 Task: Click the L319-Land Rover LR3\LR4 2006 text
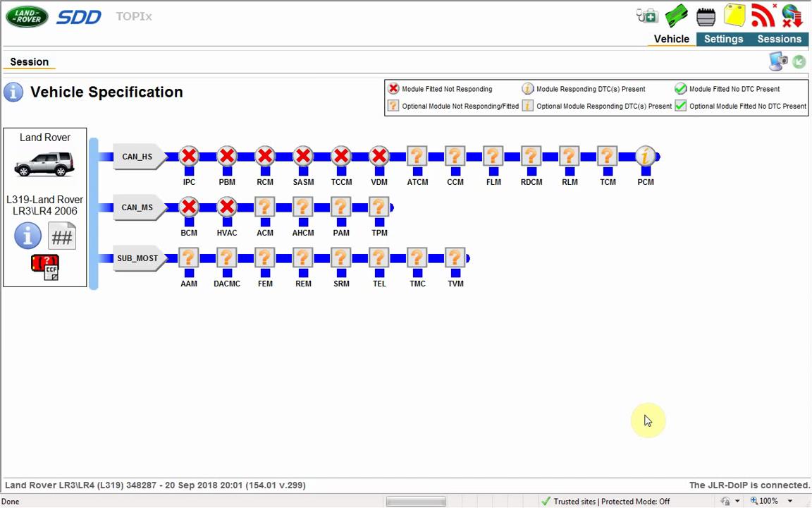point(44,205)
